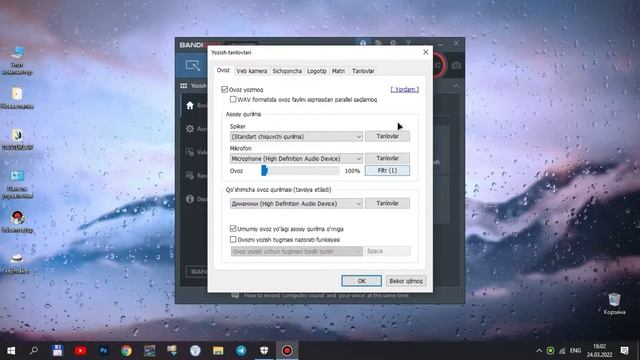Open the Home section in Bandicam sidebar
640x360 pixels.
pos(190,106)
